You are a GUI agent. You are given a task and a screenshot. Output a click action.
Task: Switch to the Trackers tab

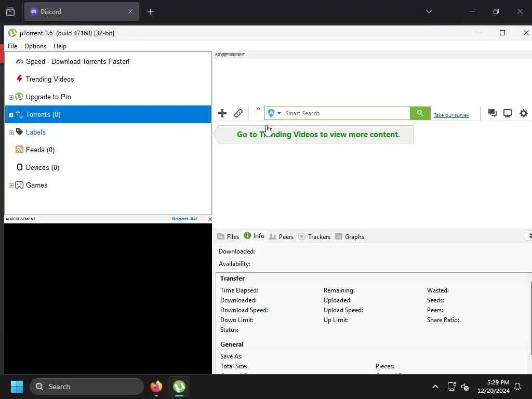[x=314, y=236]
